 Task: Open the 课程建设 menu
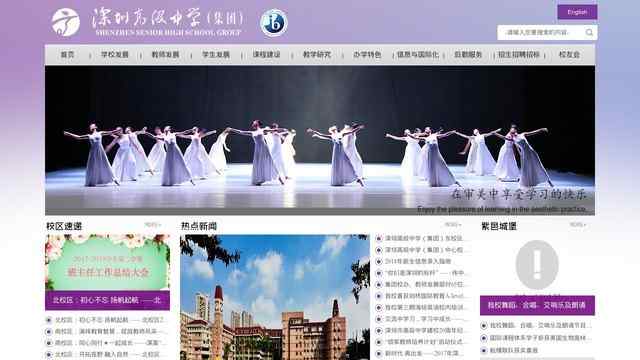click(x=267, y=54)
